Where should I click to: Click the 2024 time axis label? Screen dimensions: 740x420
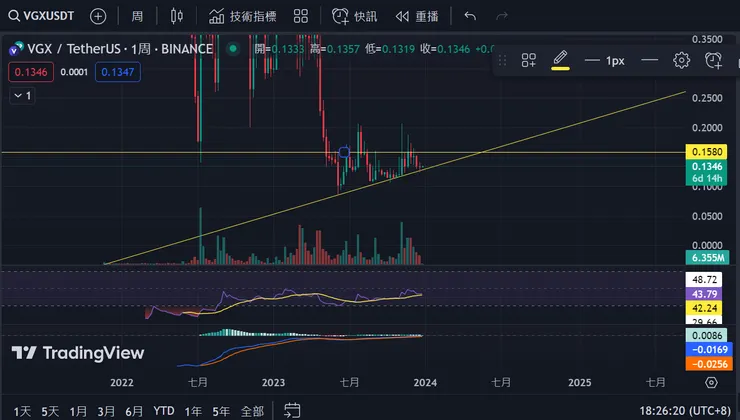pyautogui.click(x=425, y=382)
